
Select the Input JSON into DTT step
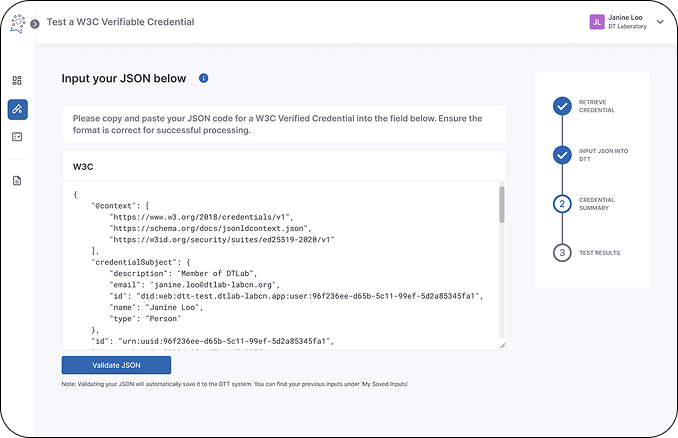(x=562, y=154)
